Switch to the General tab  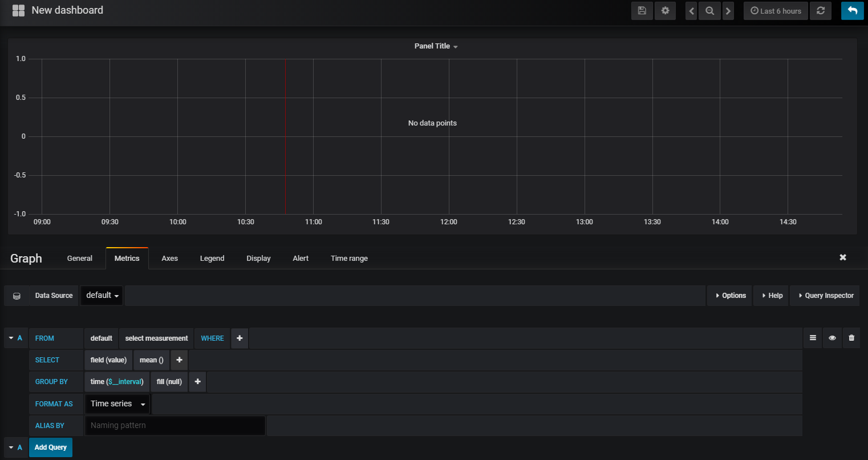(x=80, y=259)
